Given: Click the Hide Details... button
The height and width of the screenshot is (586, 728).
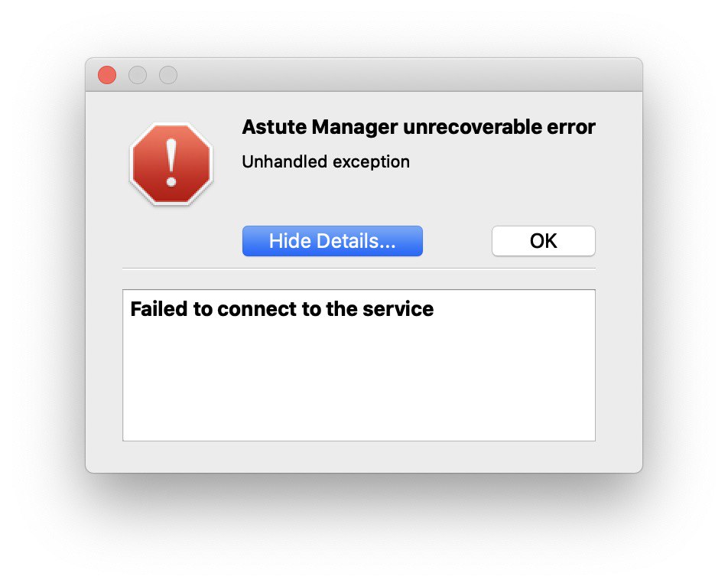Looking at the screenshot, I should tap(333, 241).
